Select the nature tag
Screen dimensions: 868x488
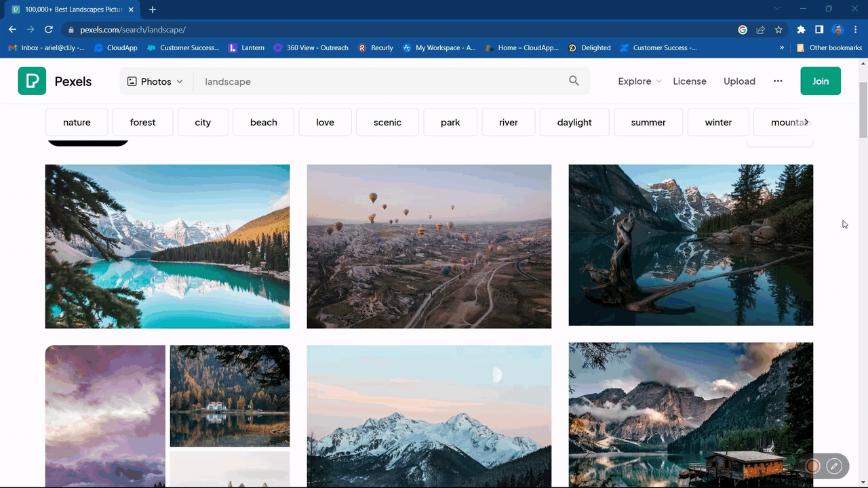77,122
